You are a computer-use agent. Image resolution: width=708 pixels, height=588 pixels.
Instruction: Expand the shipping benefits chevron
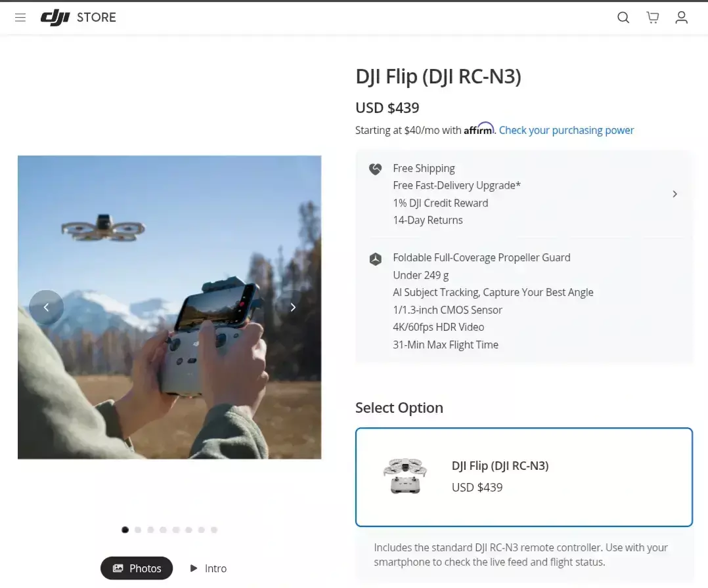(675, 194)
